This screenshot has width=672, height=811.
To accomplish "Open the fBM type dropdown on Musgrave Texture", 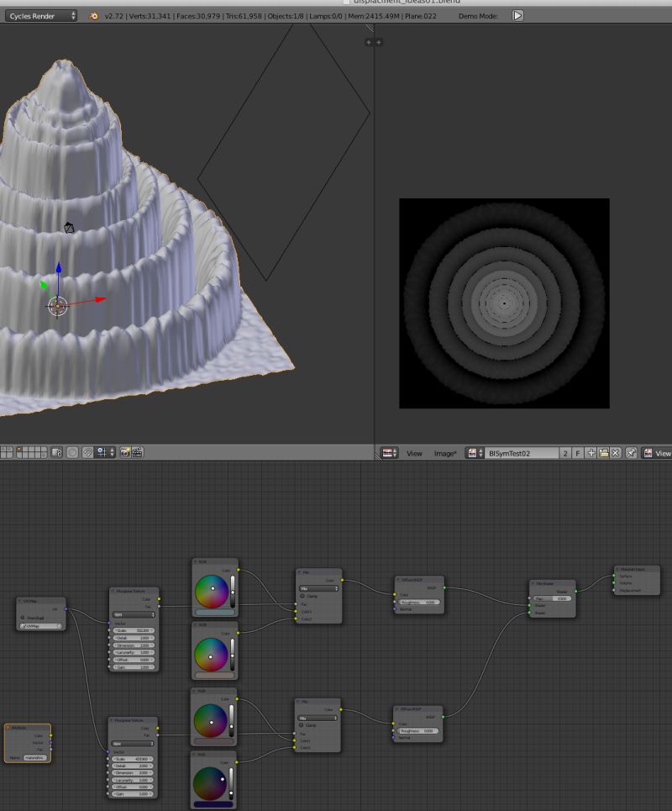I will 133,614.
